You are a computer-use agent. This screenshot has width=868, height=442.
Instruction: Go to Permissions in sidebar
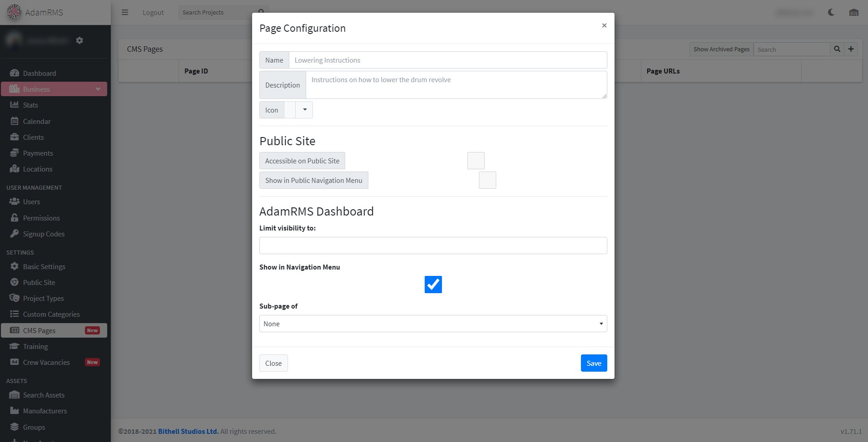(41, 218)
